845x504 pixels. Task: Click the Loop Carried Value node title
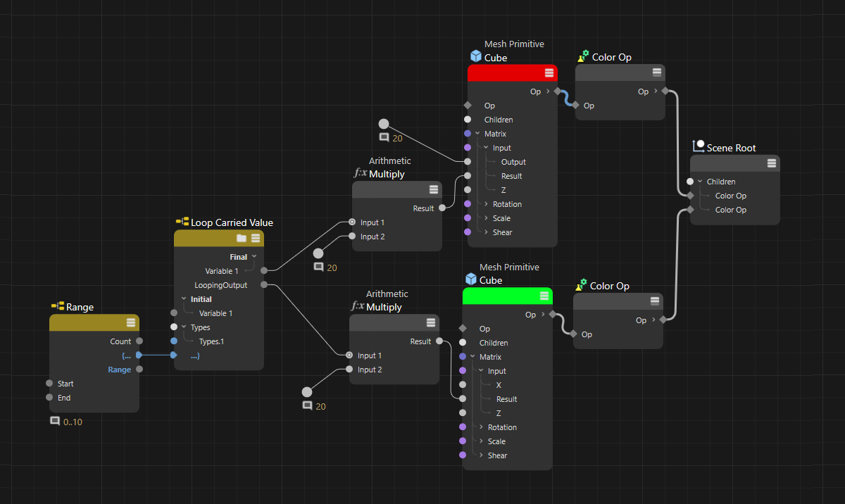click(x=232, y=222)
